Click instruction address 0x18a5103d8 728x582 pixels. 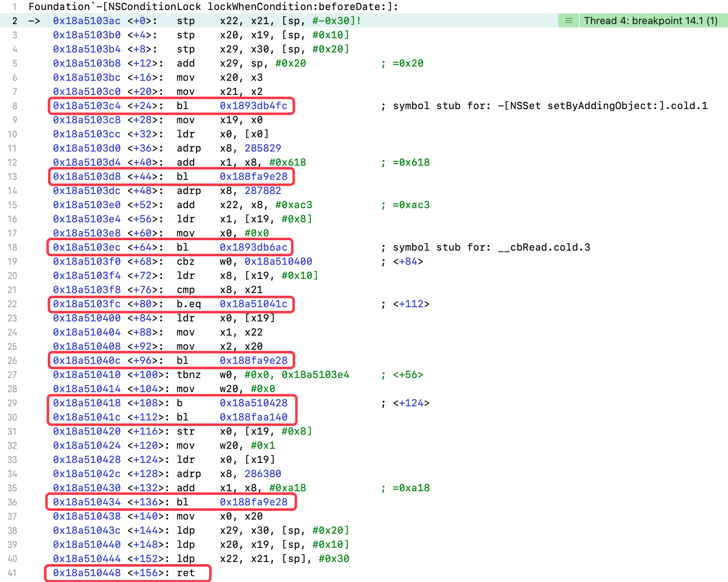pyautogui.click(x=87, y=177)
